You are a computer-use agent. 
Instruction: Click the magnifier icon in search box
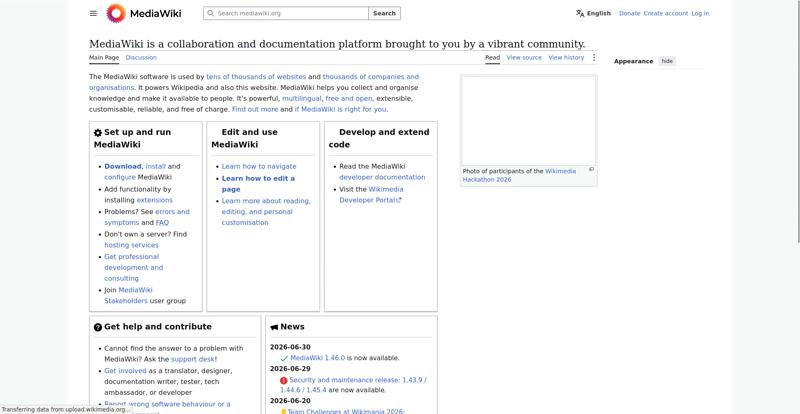click(x=210, y=13)
